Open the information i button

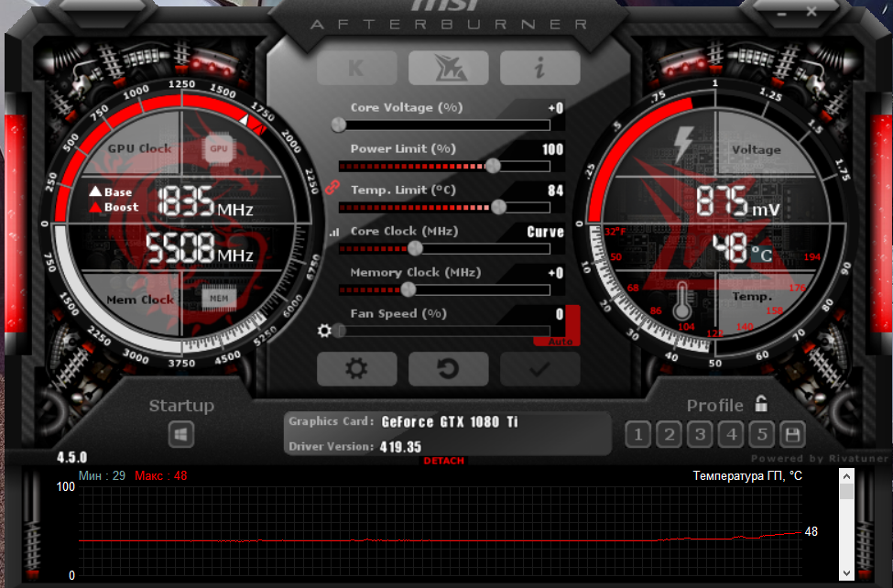(x=539, y=68)
